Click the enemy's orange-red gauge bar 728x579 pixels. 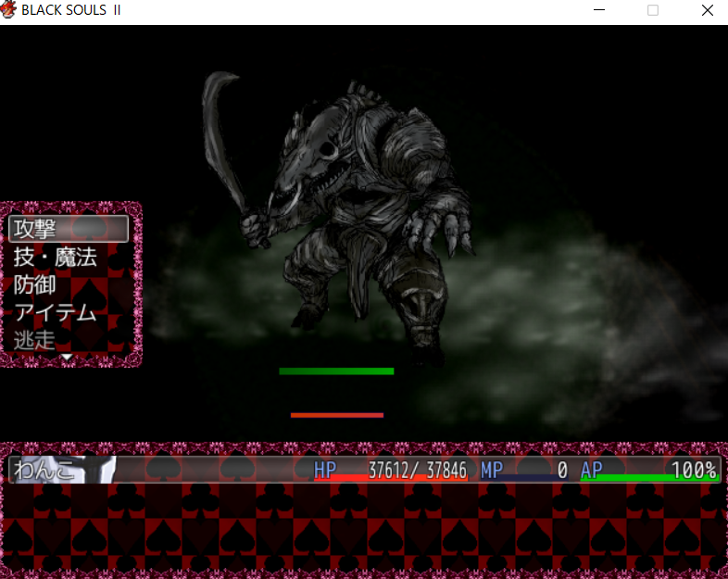point(337,415)
